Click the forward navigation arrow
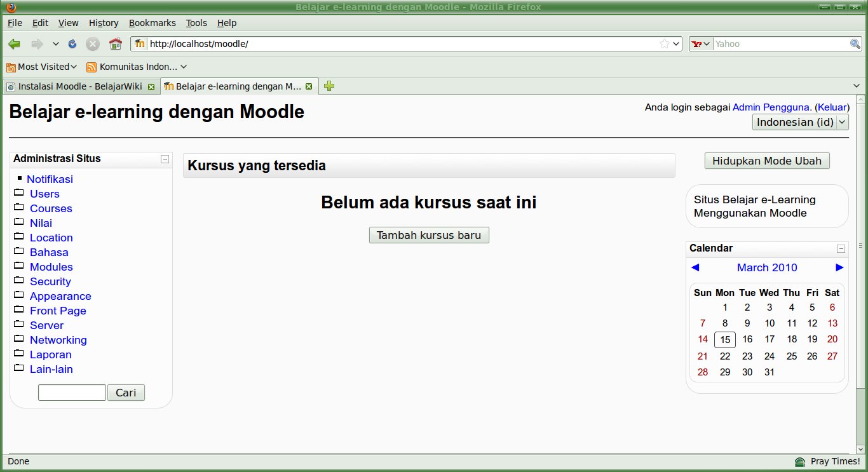868x472 pixels. click(37, 44)
